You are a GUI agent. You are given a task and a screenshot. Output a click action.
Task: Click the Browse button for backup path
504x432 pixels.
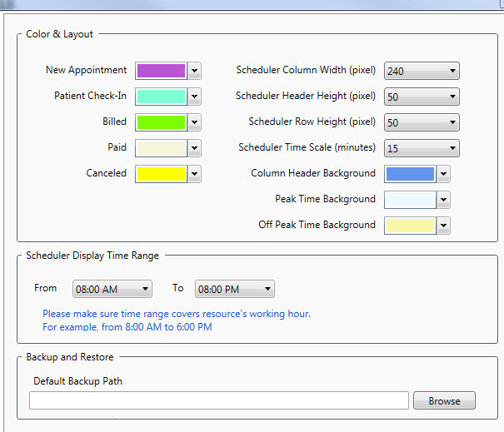tap(444, 400)
